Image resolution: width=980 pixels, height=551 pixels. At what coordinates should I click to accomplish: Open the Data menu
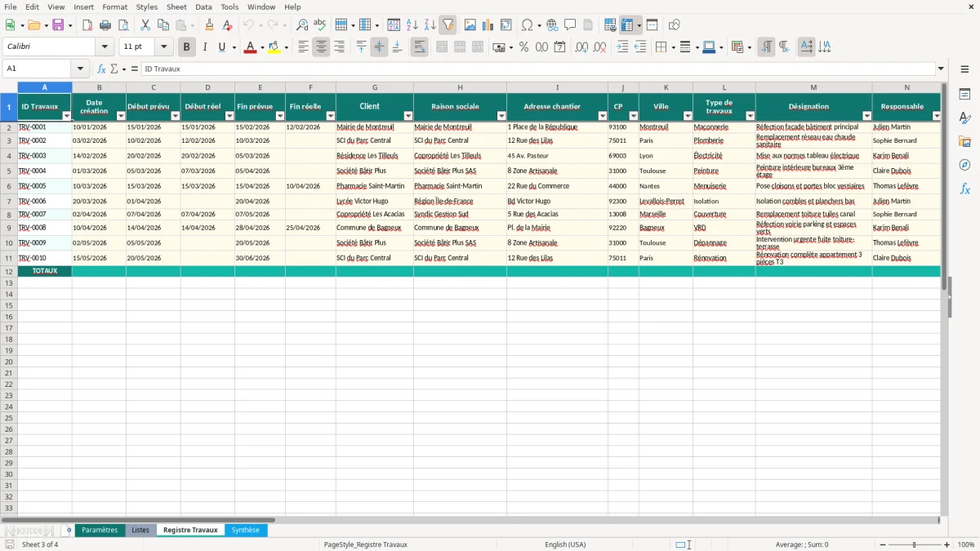click(x=203, y=7)
